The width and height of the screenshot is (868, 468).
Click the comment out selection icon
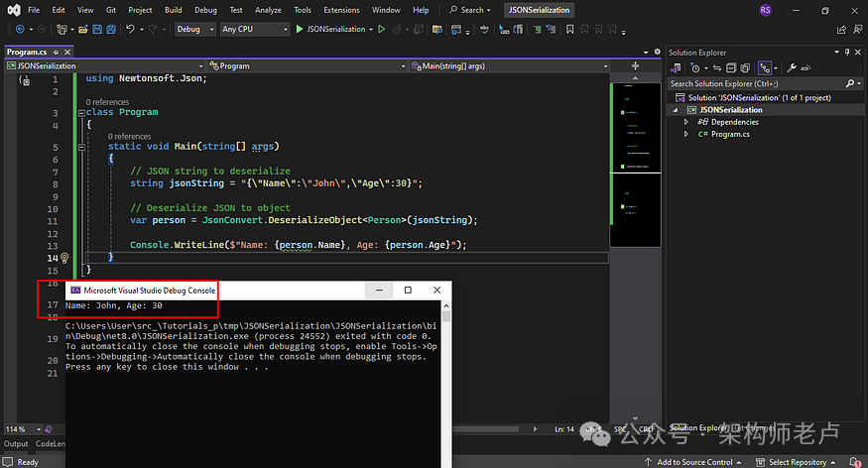[x=537, y=30]
